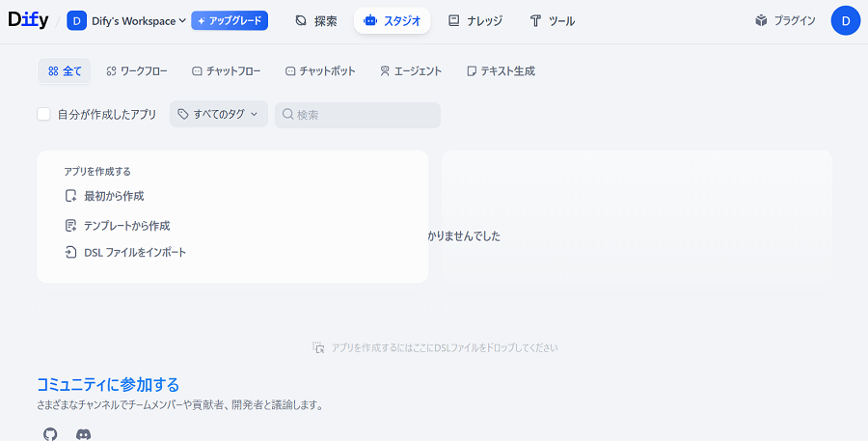Open the 探索 explore tab
The image size is (868, 441).
pyautogui.click(x=316, y=21)
